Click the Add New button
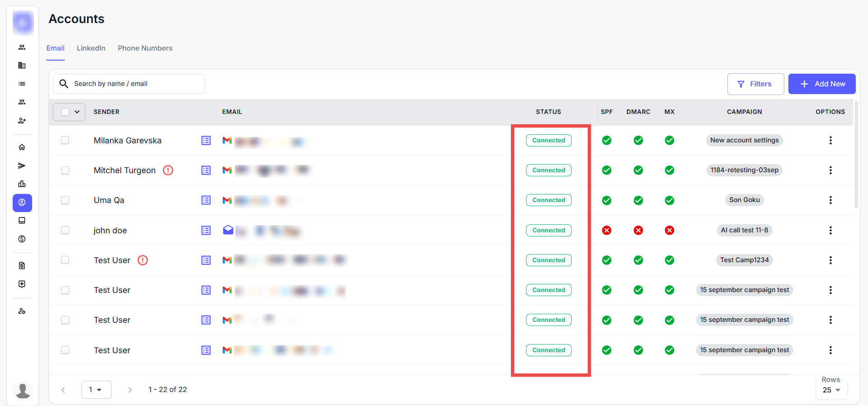Screen dimensions: 868x406 [821, 84]
